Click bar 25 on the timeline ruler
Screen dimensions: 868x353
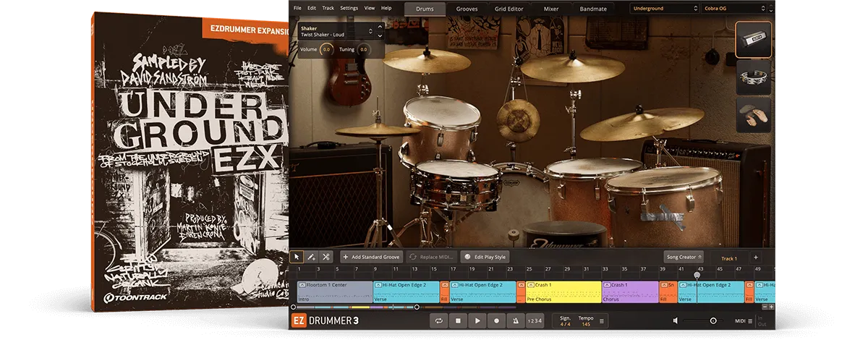[x=529, y=269]
